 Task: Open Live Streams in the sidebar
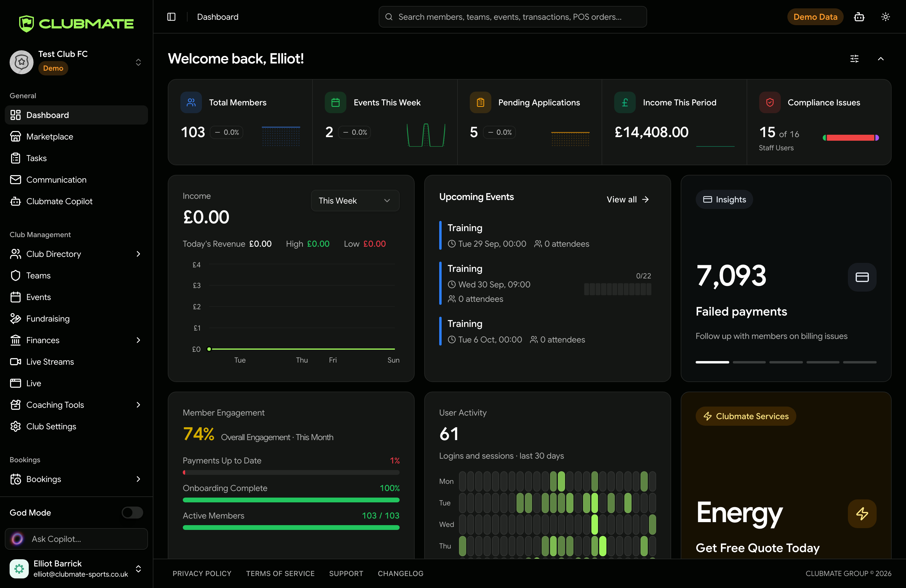[x=76, y=362]
